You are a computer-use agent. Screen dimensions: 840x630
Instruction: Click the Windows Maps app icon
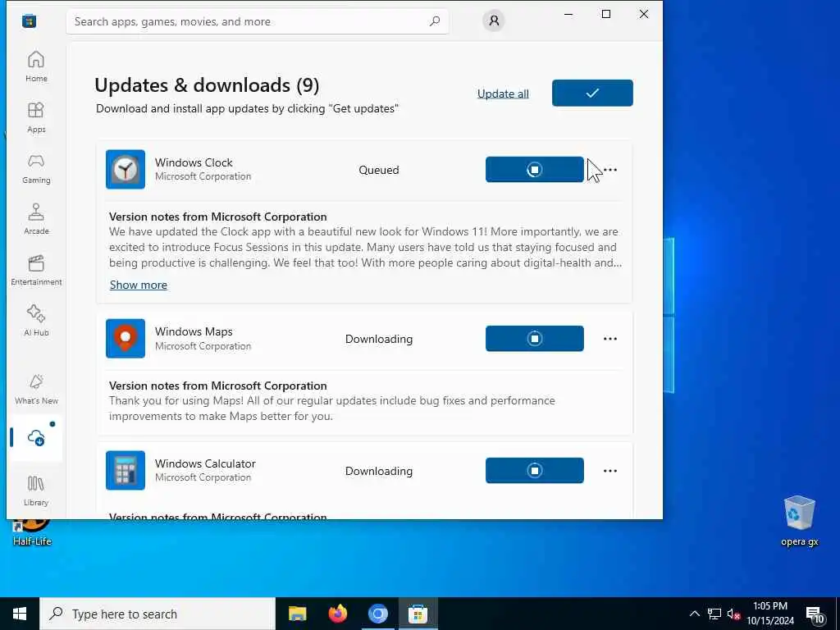126,339
